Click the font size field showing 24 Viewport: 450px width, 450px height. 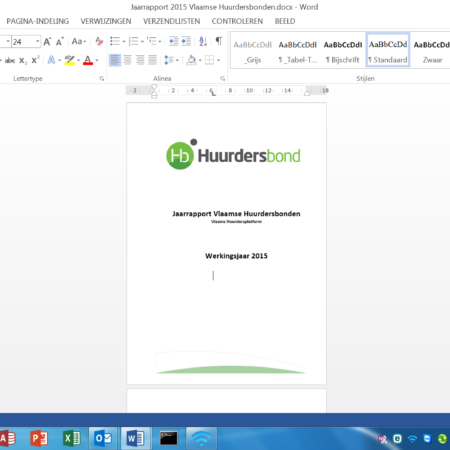23,42
